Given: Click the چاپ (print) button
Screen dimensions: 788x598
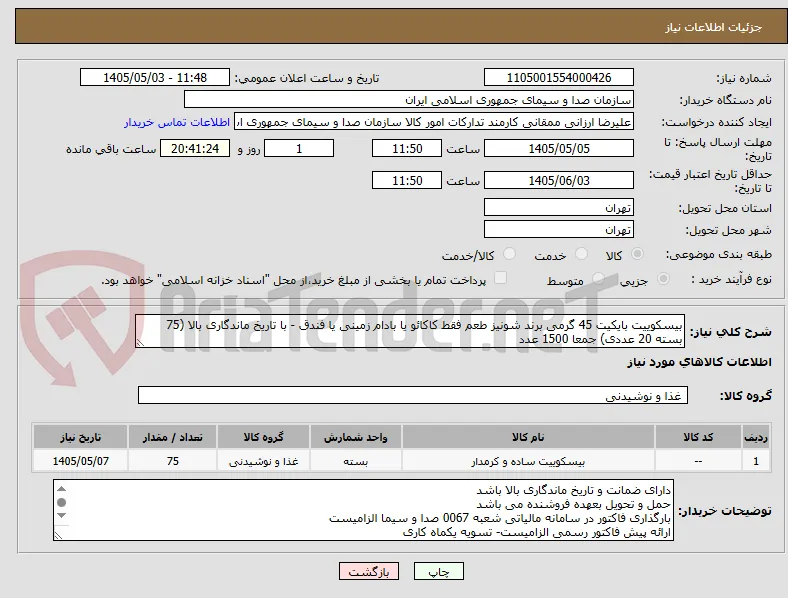Looking at the screenshot, I should click(438, 571).
